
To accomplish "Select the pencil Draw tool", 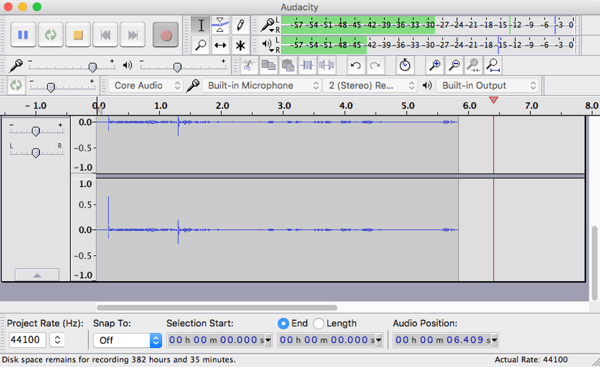I will [x=240, y=25].
